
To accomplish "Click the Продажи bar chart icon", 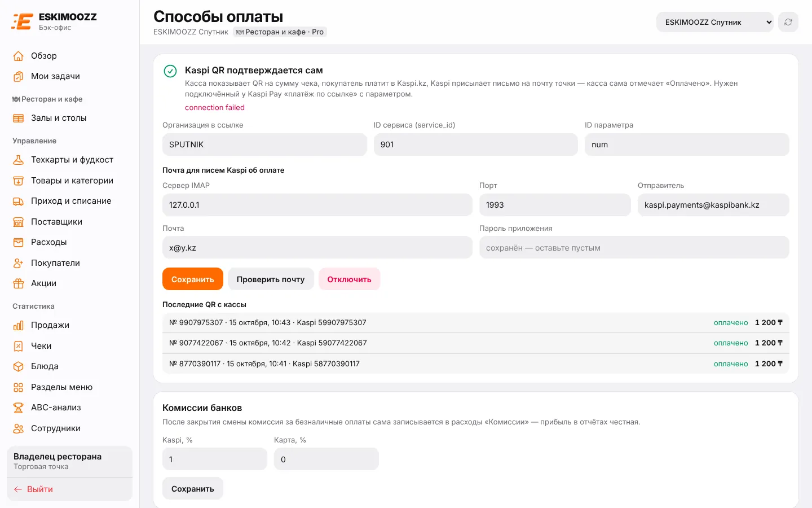I will (19, 325).
